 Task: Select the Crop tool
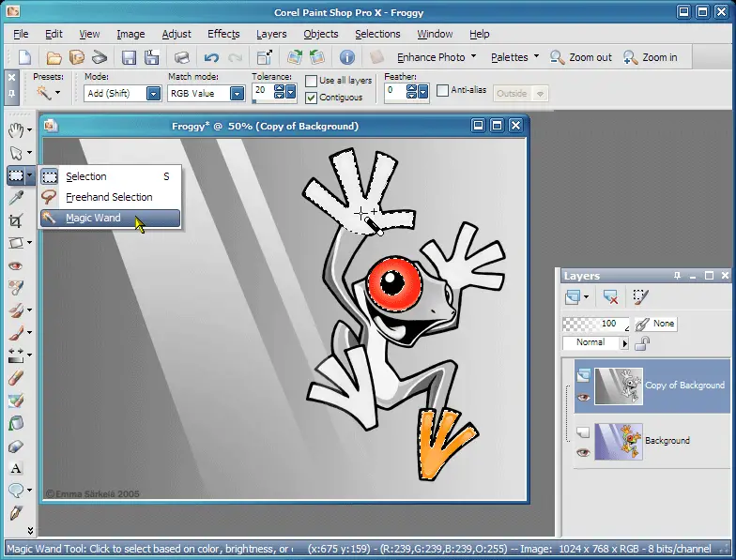point(15,221)
